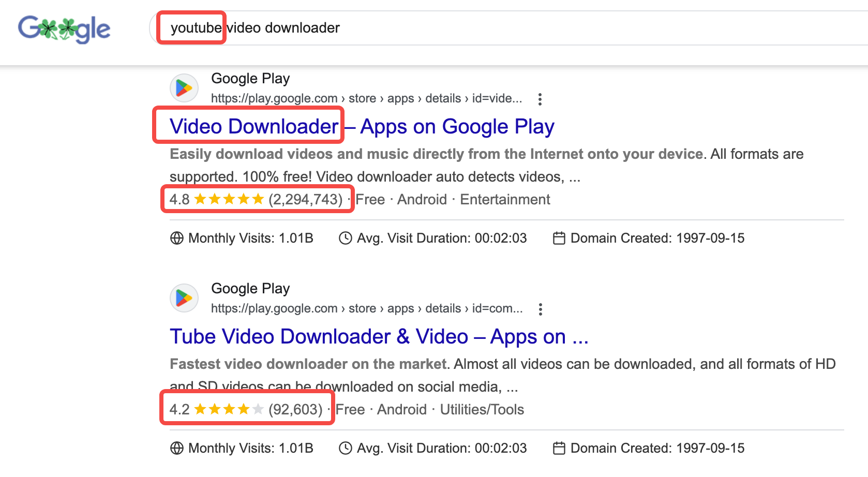Click Google Play favicon beside the id=vide... URL

(x=184, y=88)
